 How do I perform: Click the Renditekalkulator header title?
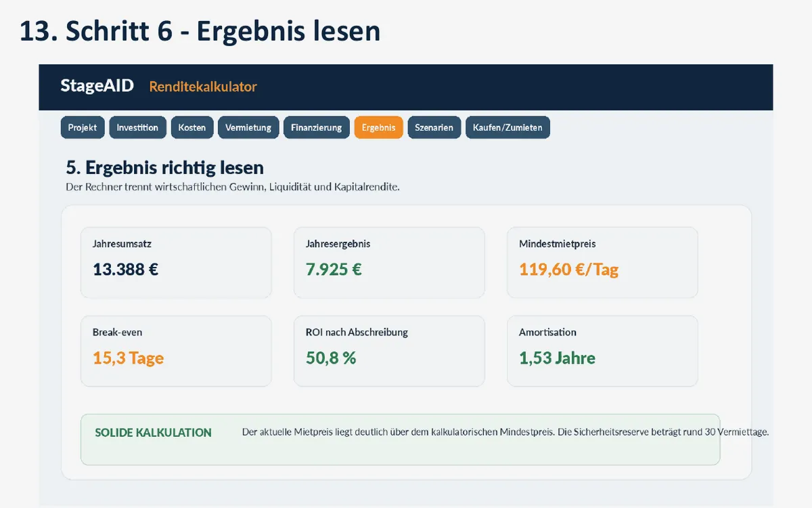point(203,87)
